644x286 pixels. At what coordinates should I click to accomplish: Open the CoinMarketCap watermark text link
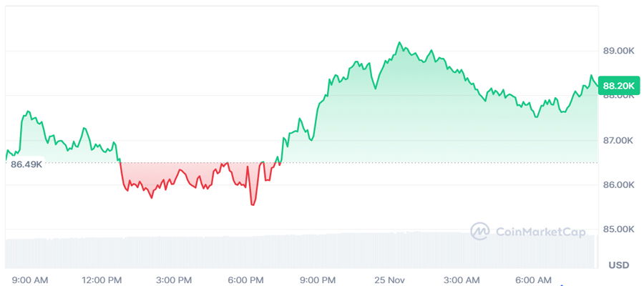click(538, 231)
